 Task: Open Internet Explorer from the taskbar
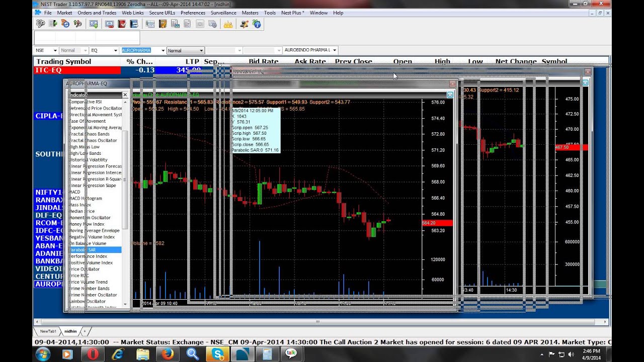117,354
